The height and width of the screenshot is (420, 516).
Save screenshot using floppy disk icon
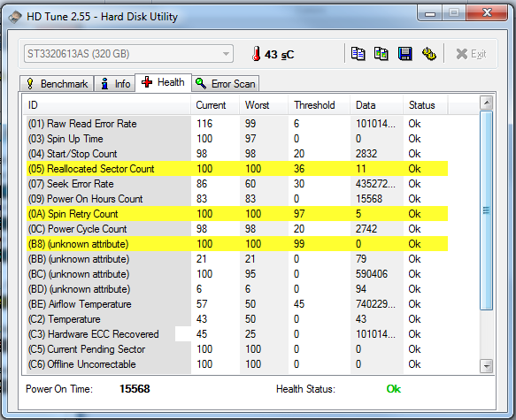pos(405,54)
